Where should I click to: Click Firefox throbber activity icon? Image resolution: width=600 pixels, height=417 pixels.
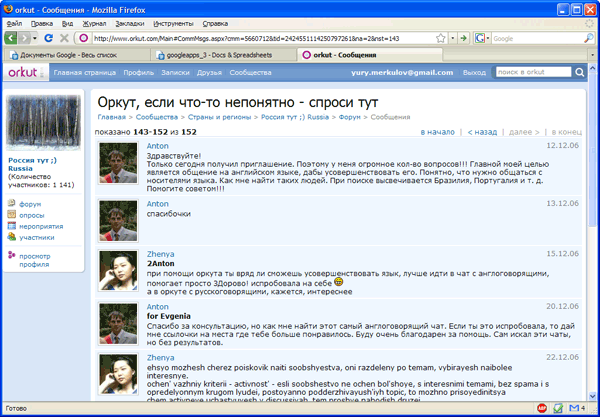pos(590,24)
